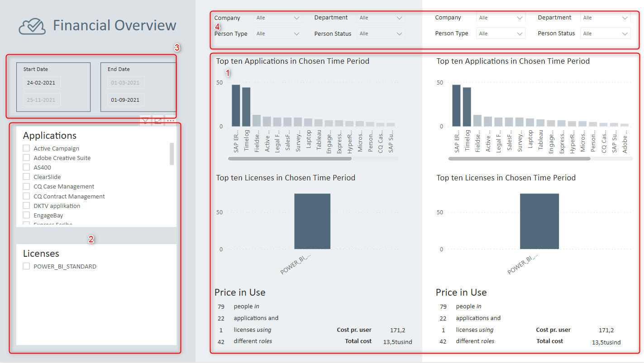This screenshot has width=644, height=363.
Task: Click the filter funnel icon above Applications
Action: coord(145,120)
